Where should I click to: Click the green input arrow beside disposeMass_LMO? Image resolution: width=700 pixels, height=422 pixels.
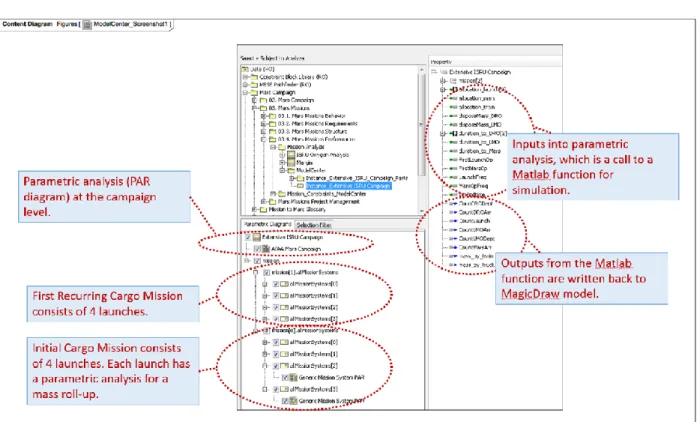pos(453,125)
